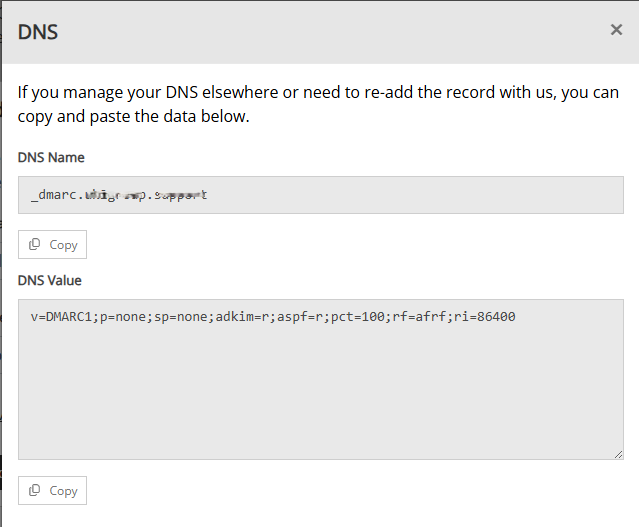Screen dimensions: 639x527
Task: Click "adkim=r" in the DNS Value text
Action: point(248,317)
